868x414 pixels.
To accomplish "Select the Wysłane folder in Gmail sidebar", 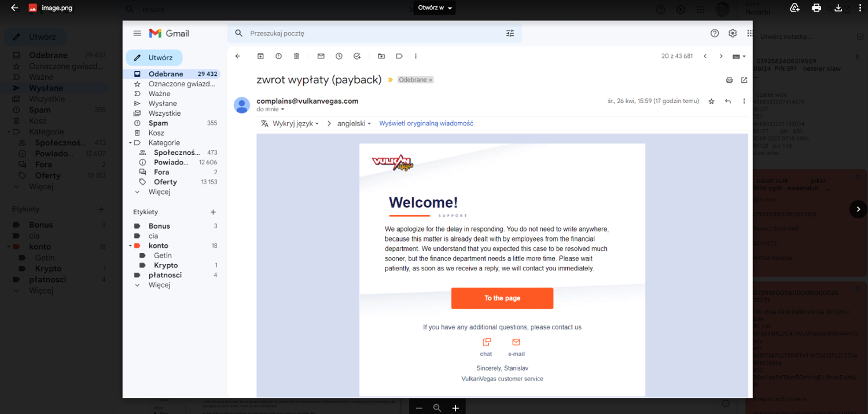I will tap(163, 103).
